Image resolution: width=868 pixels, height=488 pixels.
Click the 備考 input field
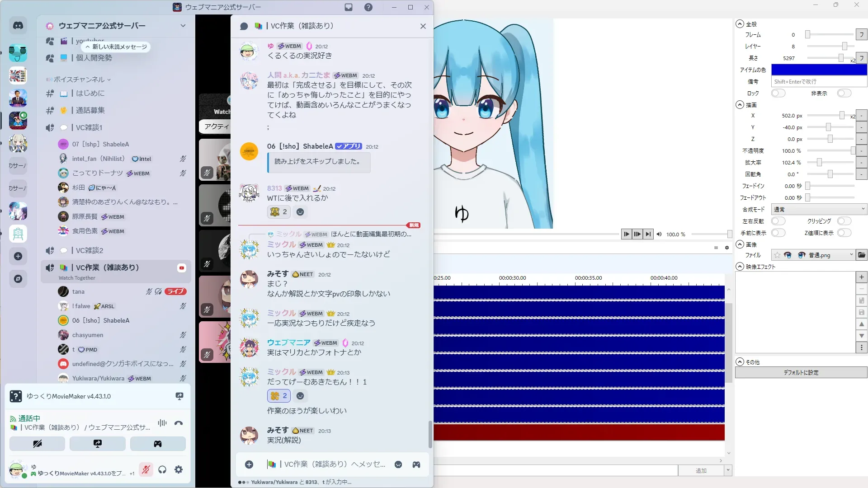819,81
